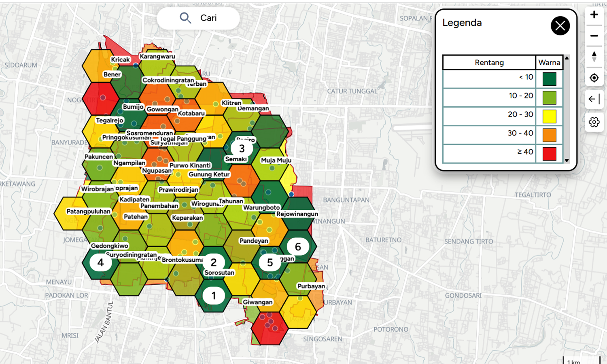Screen dimensions: 607x364
Task: Locate my position with geolocate icon
Action: [594, 78]
